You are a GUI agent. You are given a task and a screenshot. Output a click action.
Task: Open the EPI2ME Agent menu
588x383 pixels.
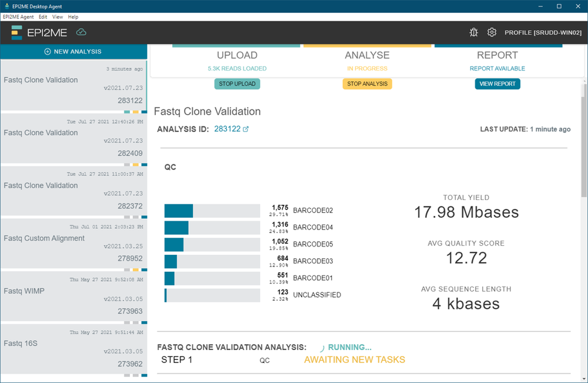pyautogui.click(x=18, y=17)
